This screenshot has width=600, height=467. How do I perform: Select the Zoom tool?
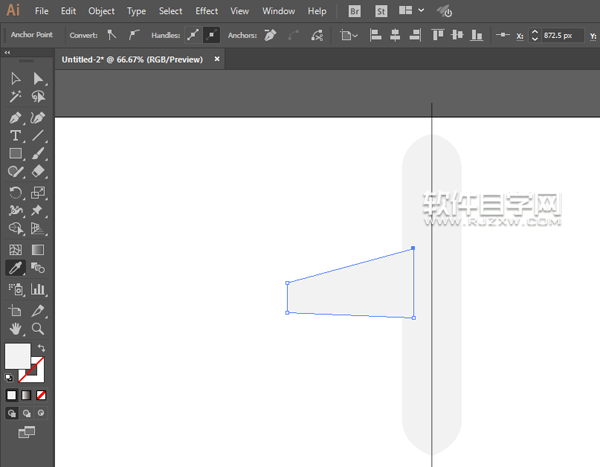[x=38, y=328]
